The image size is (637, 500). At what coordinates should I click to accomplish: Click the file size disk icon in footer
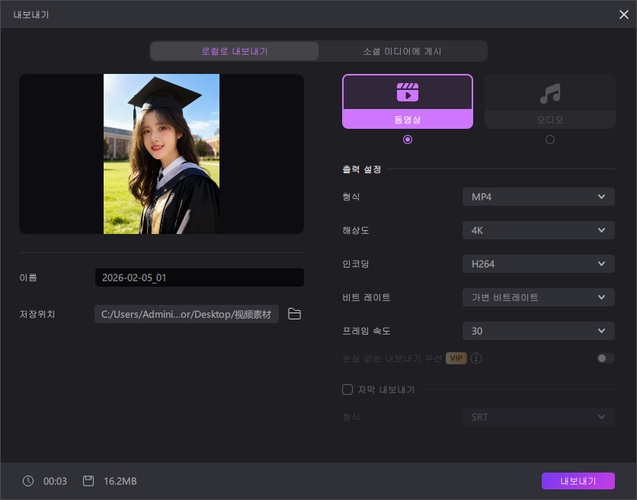point(88,481)
